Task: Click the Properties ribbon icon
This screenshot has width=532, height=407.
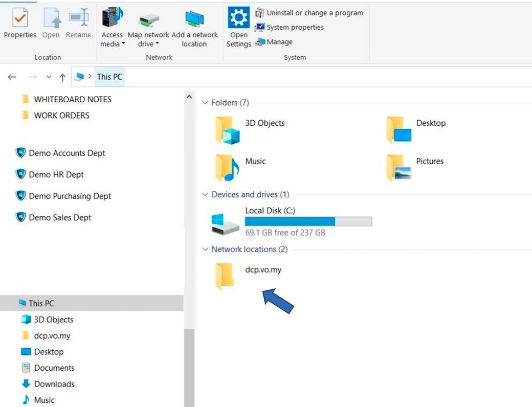Action: 20,18
